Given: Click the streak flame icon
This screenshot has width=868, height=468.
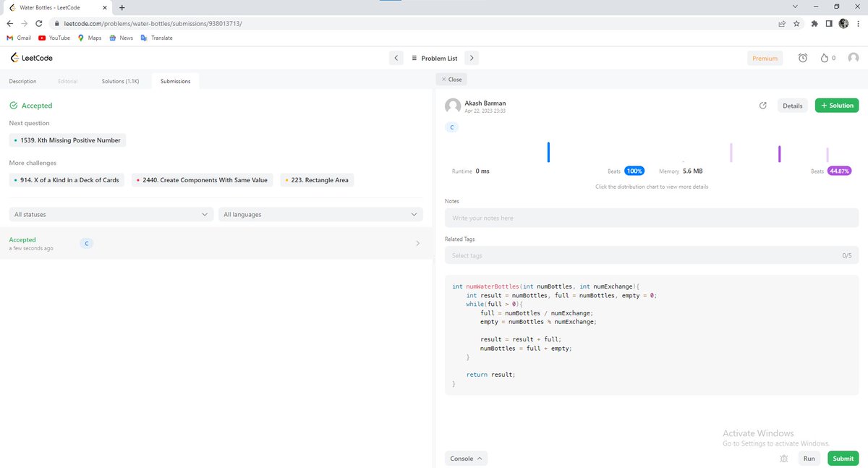Looking at the screenshot, I should tap(824, 58).
